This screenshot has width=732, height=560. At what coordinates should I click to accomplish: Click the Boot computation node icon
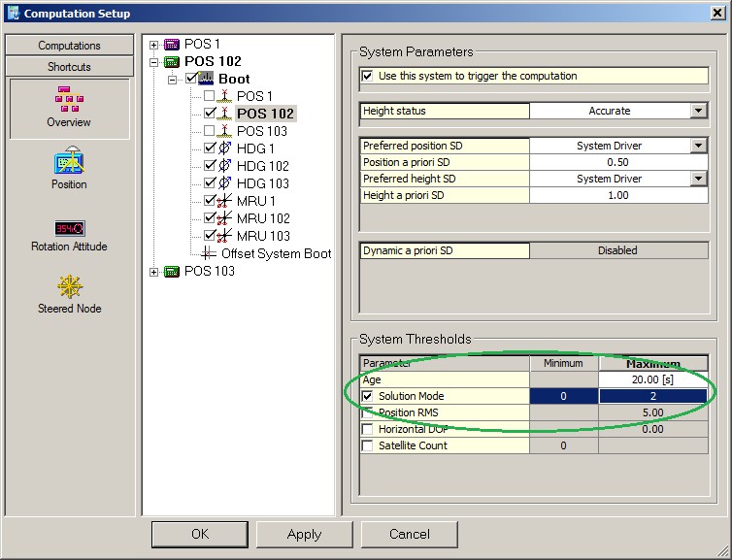point(206,79)
